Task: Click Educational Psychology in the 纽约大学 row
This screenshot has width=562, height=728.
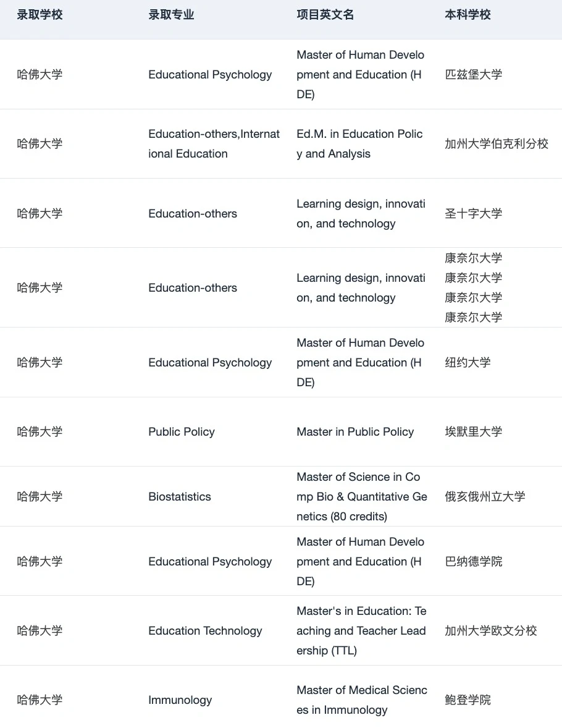Action: (210, 363)
